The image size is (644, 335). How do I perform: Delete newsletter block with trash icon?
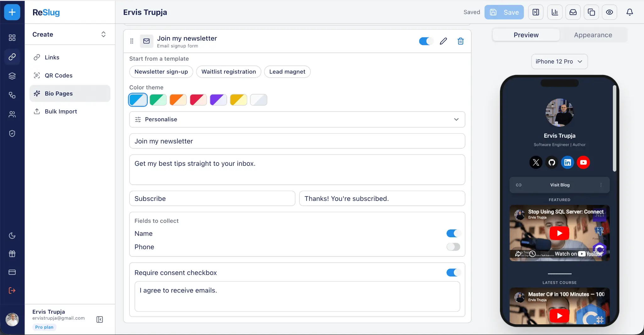(x=461, y=41)
